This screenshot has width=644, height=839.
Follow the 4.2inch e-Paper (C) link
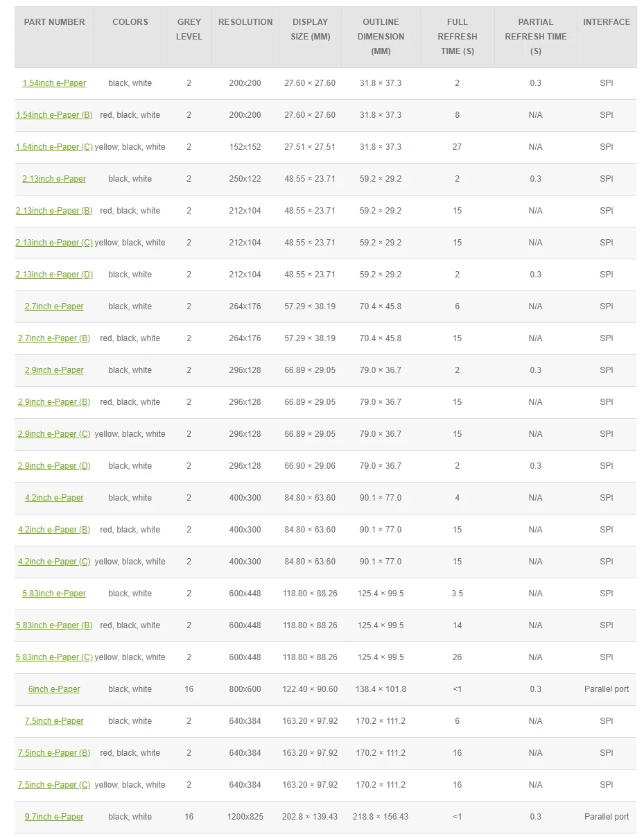54,562
